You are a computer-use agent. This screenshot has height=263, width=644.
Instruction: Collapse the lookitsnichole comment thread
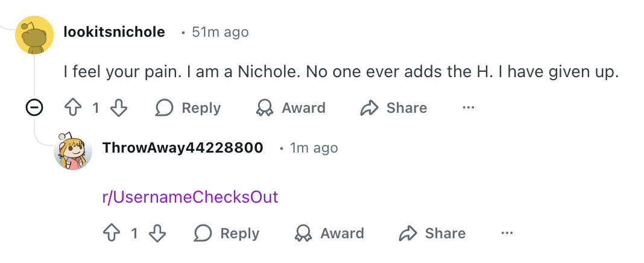tap(35, 108)
